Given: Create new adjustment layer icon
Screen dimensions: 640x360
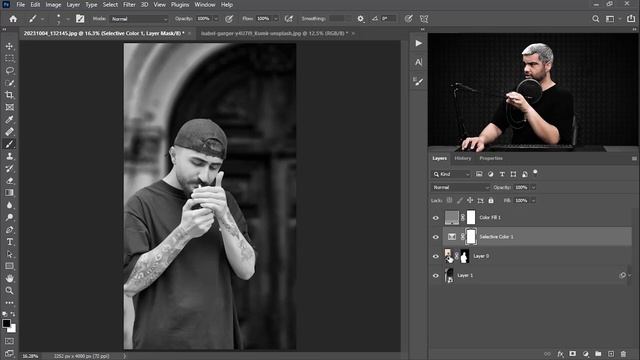Looking at the screenshot, I should tap(586, 354).
